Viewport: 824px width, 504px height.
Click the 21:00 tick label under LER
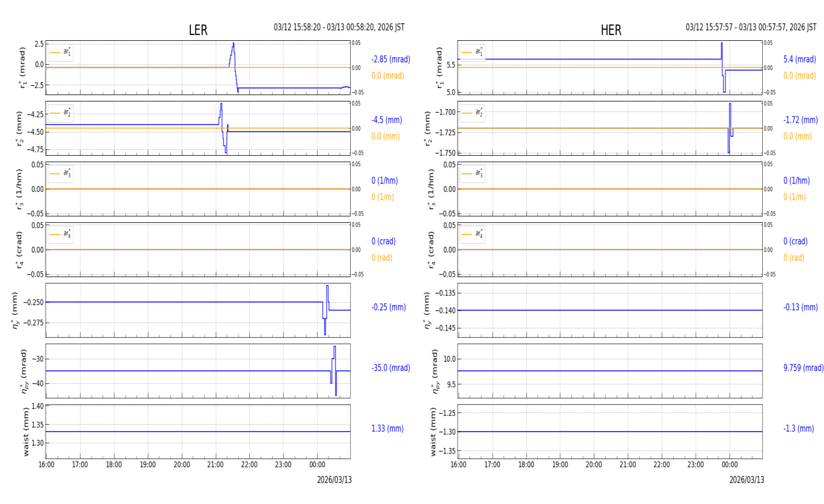[215, 465]
